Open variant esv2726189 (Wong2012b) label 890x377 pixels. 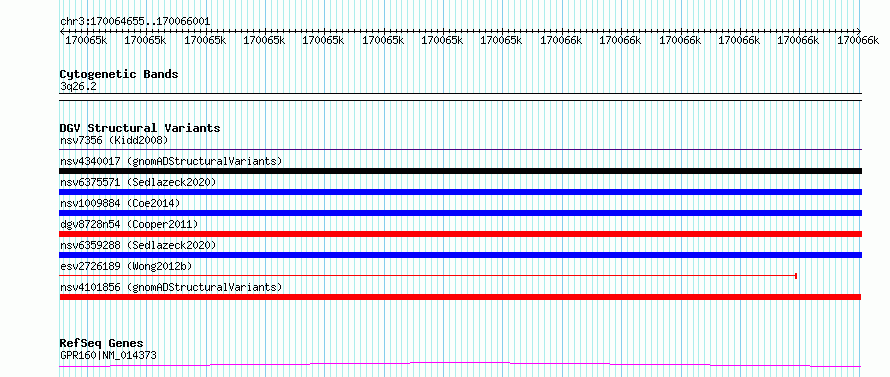point(126,266)
